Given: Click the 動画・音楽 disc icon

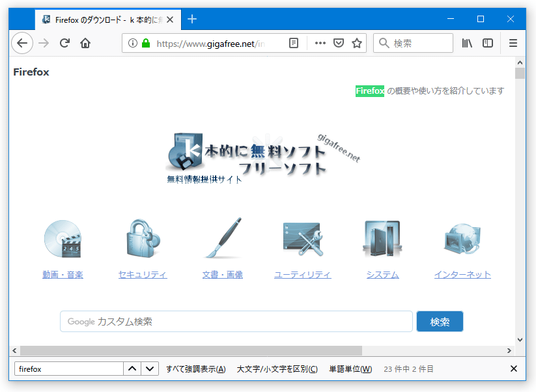Looking at the screenshot, I should (63, 239).
